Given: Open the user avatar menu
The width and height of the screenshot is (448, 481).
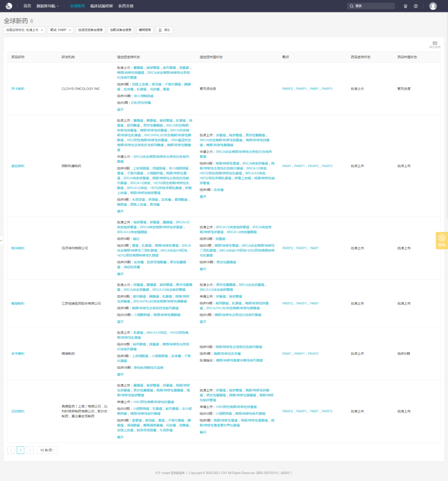Looking at the screenshot, I should [433, 6].
